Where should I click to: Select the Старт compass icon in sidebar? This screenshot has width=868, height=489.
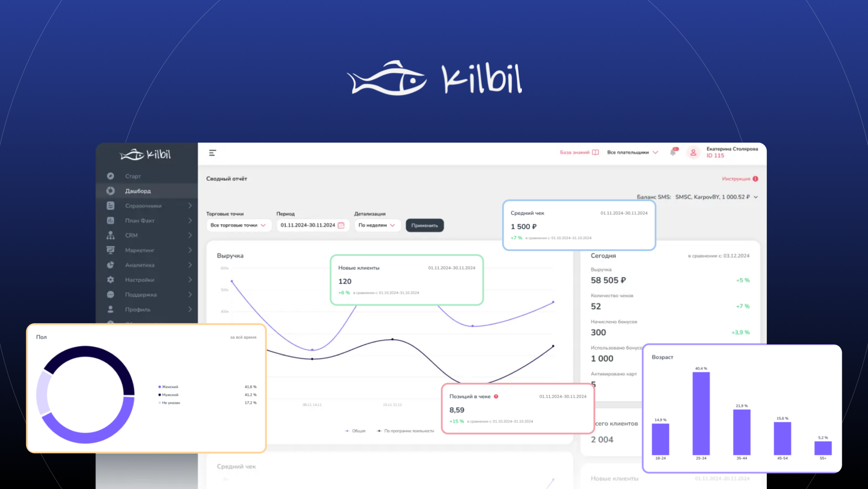pyautogui.click(x=110, y=176)
